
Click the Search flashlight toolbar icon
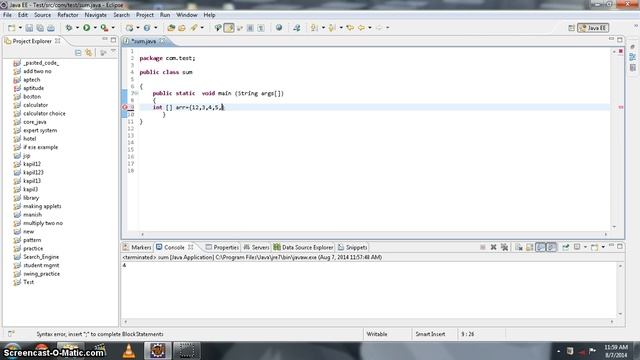194,28
